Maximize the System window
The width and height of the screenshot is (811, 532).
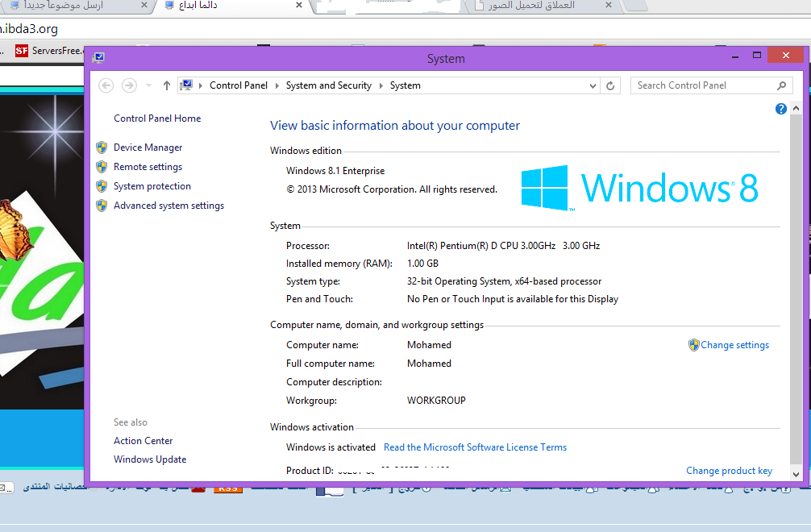click(757, 56)
